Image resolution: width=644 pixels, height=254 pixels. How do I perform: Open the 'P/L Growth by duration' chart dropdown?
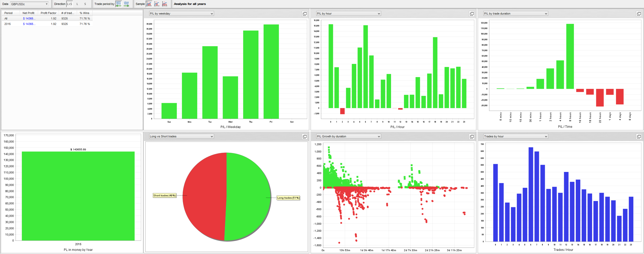(348, 136)
